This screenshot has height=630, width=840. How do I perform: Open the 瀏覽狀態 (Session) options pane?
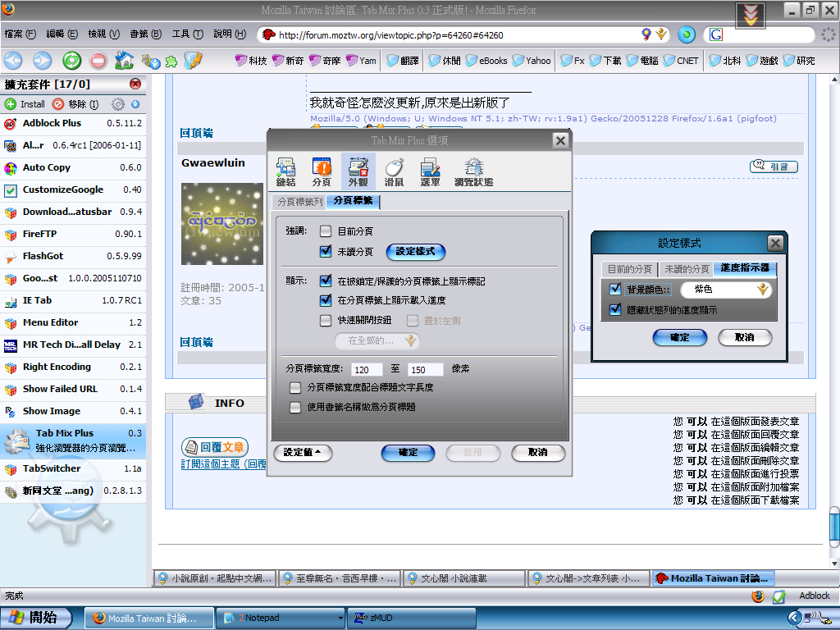[473, 171]
